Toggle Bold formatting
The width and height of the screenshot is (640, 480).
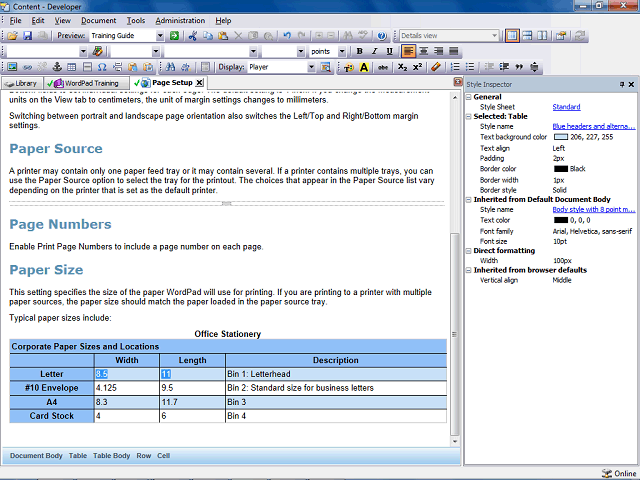360,51
